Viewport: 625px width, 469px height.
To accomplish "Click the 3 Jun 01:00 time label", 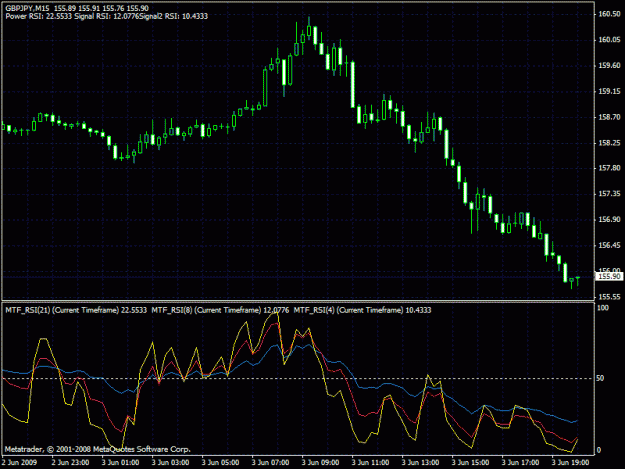I will (x=120, y=463).
